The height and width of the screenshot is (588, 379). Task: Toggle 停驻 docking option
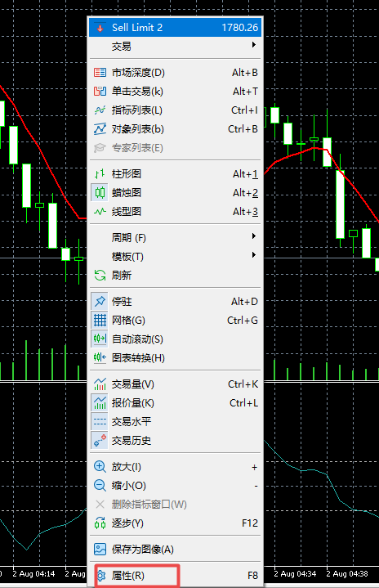176,302
